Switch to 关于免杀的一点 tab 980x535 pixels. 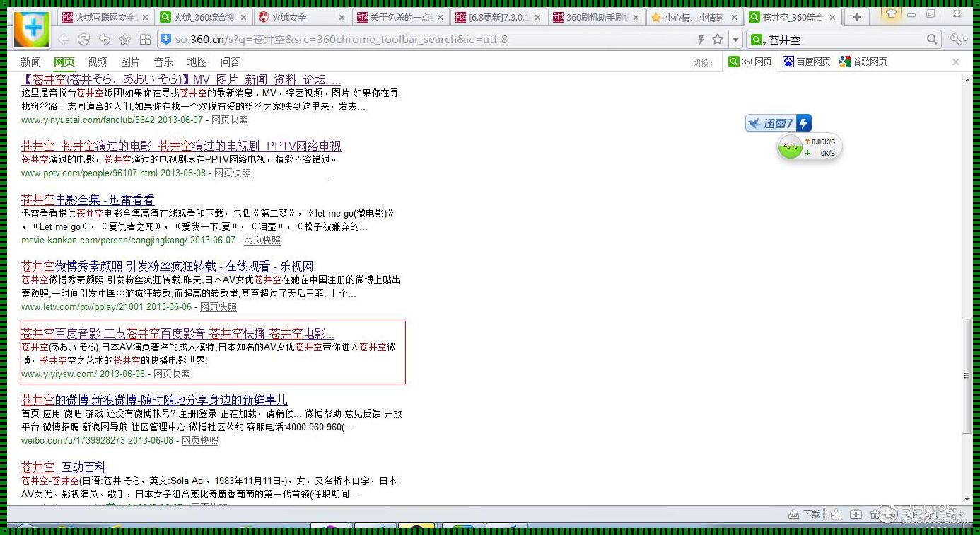(x=399, y=18)
